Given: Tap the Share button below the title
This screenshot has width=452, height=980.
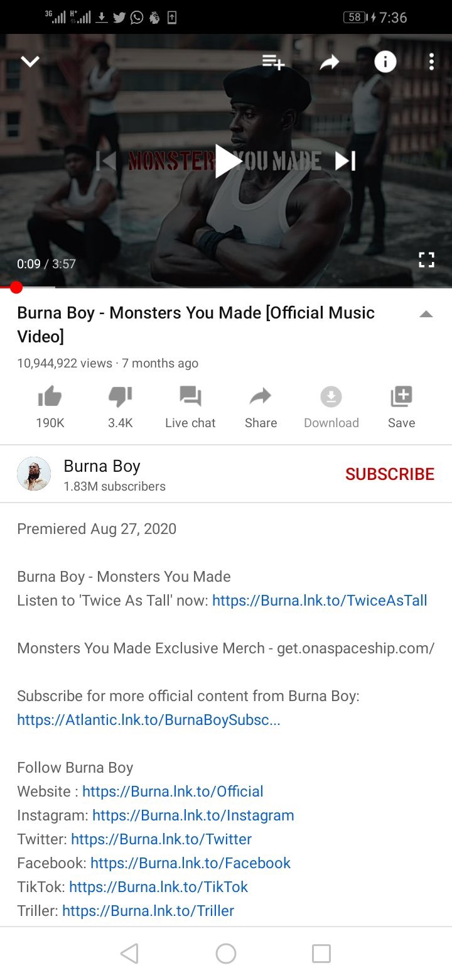Looking at the screenshot, I should (261, 408).
